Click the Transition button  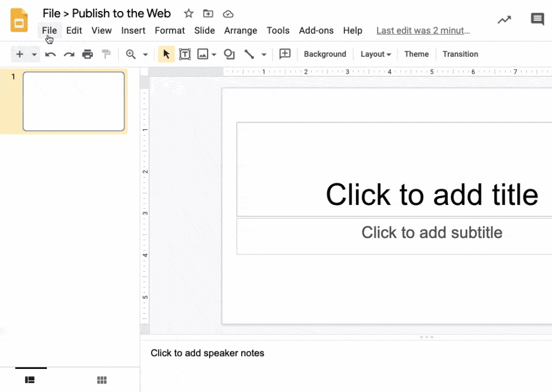(x=460, y=54)
